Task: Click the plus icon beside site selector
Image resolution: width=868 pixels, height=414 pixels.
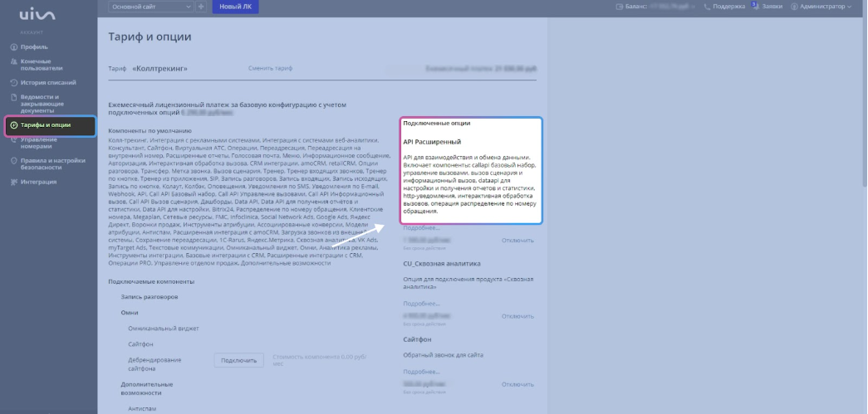Action: point(202,7)
